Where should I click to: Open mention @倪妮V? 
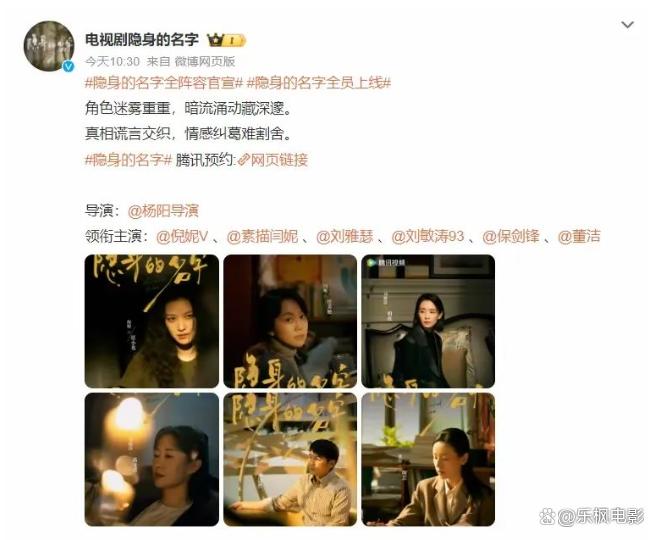point(181,236)
